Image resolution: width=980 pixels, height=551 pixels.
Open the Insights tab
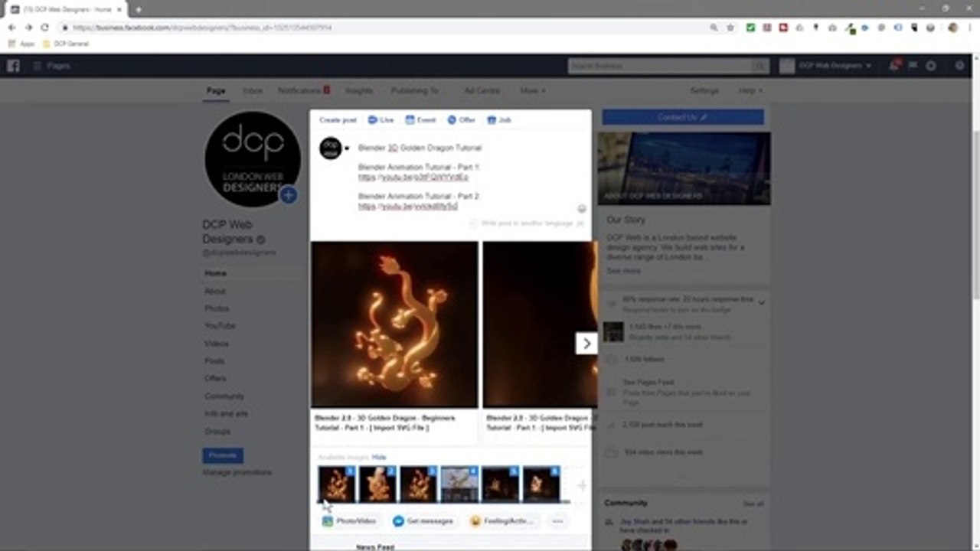(x=358, y=90)
